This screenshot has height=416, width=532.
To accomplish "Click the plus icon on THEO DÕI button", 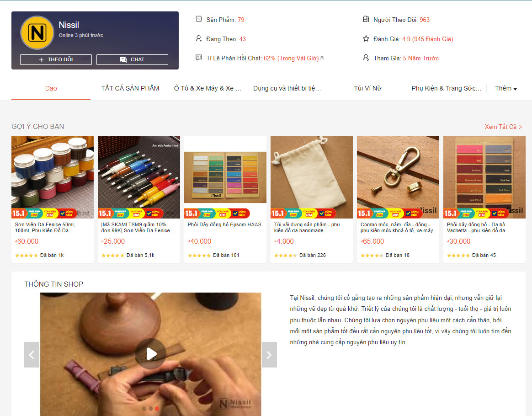I will tap(42, 59).
